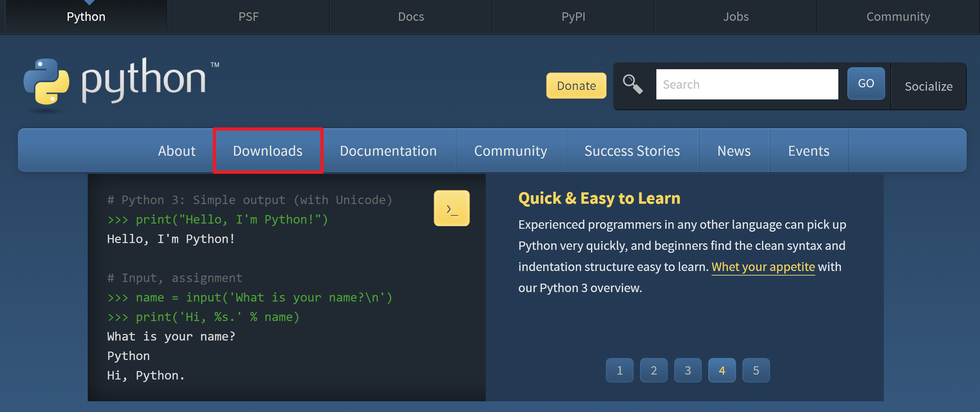Expand the About navigation menu
This screenshot has width=980, height=412.
point(176,151)
